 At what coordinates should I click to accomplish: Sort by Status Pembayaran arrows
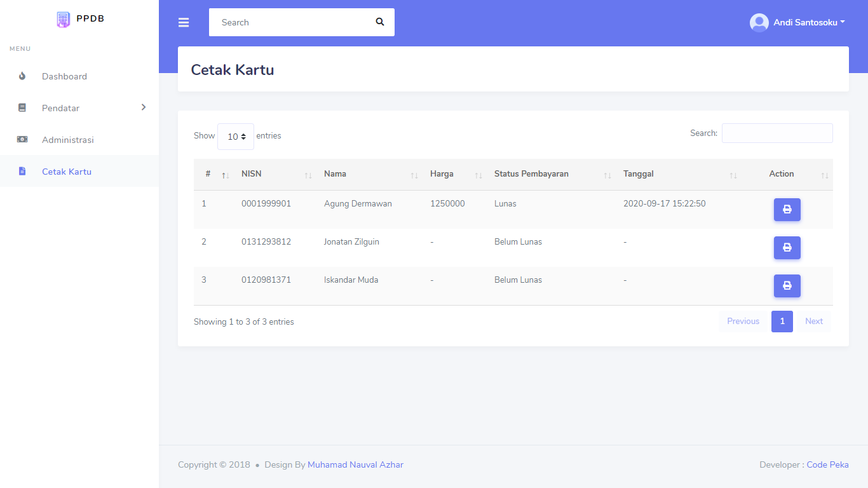(607, 175)
